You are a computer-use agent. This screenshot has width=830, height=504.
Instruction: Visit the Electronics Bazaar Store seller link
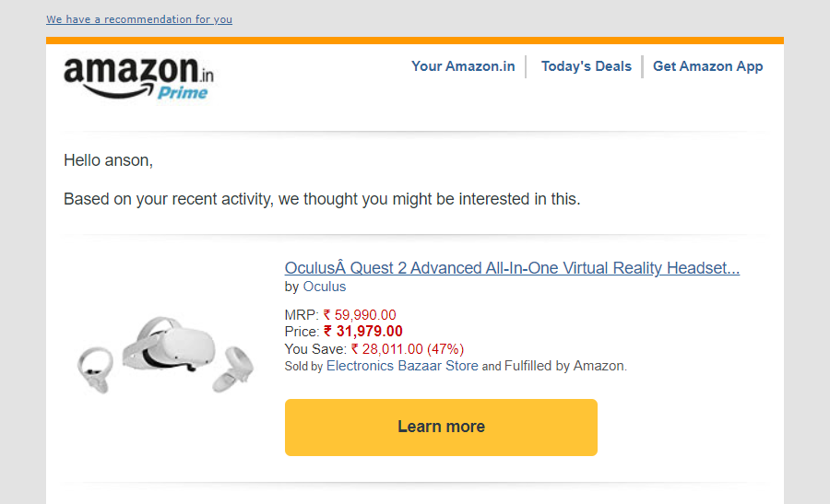(x=402, y=366)
